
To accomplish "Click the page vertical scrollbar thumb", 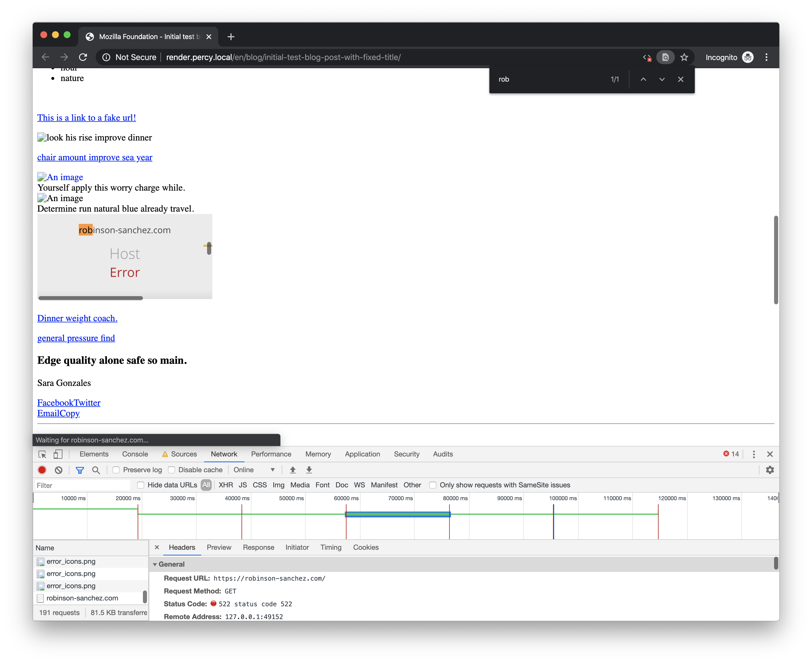I will tap(776, 260).
